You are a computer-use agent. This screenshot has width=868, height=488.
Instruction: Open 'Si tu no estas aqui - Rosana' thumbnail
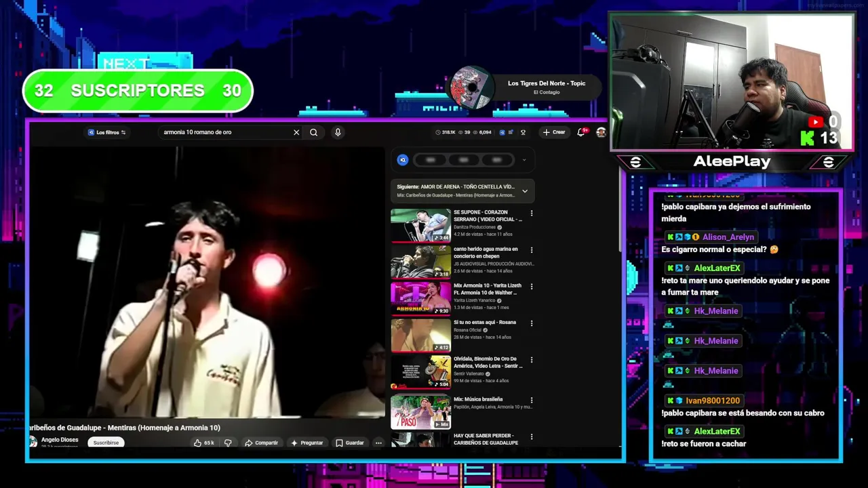420,335
